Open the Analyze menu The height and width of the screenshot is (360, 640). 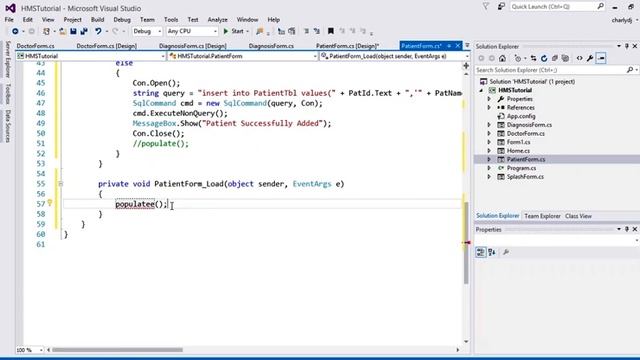point(218,20)
